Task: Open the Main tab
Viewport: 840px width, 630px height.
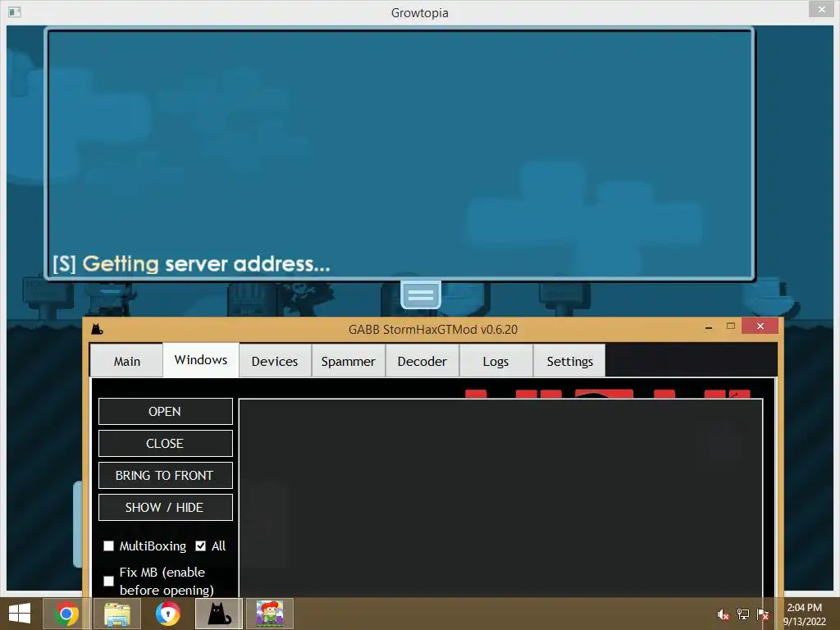Action: tap(127, 361)
